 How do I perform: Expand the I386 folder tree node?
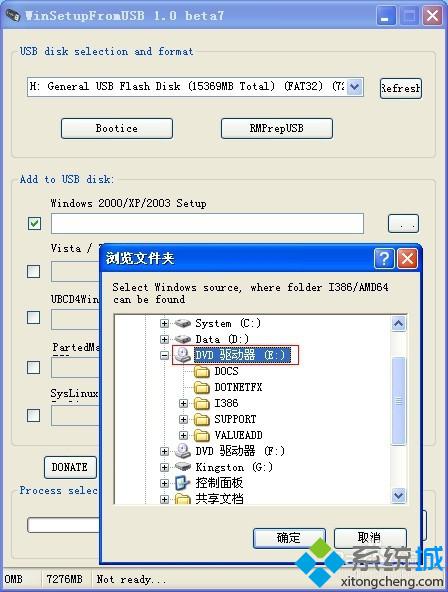183,404
